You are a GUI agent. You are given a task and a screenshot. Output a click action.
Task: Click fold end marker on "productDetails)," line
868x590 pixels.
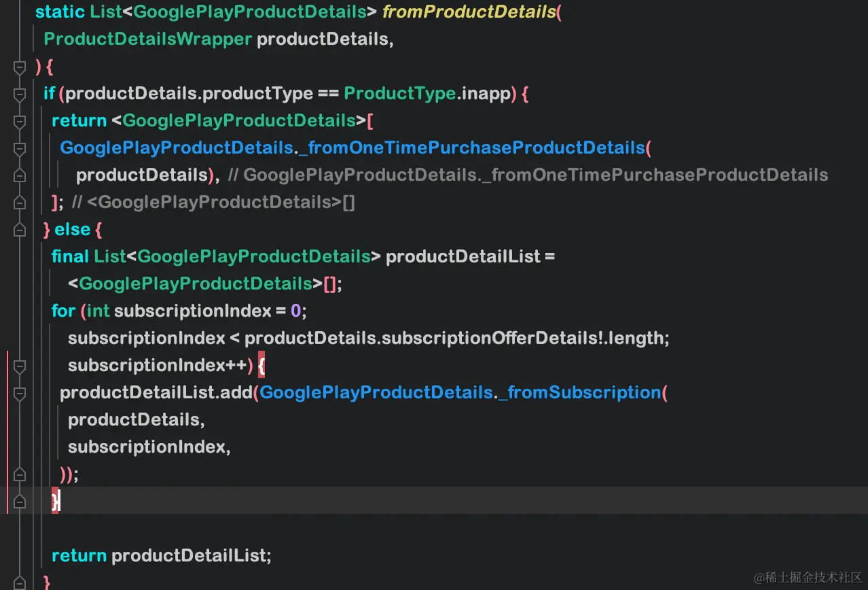point(19,175)
